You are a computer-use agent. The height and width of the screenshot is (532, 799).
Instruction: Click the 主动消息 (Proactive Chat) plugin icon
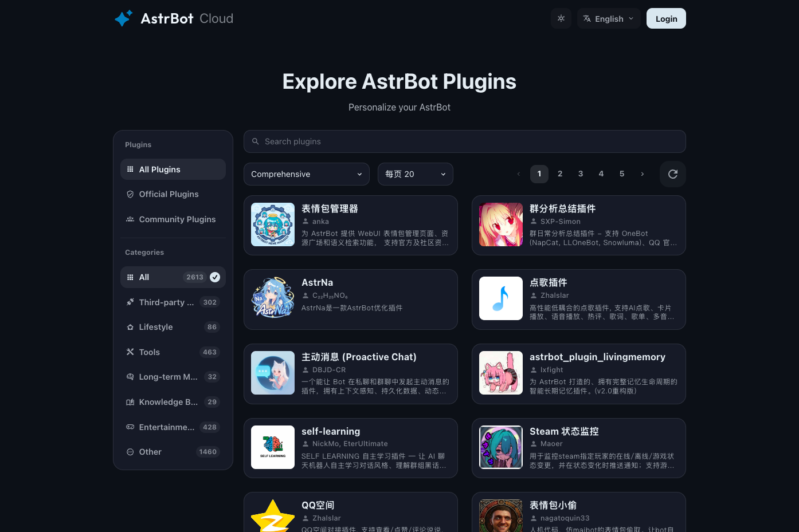tap(273, 373)
